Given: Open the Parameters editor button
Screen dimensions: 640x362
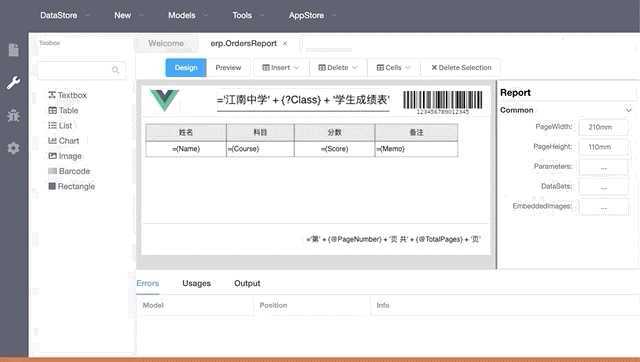Looking at the screenshot, I should 603,167.
